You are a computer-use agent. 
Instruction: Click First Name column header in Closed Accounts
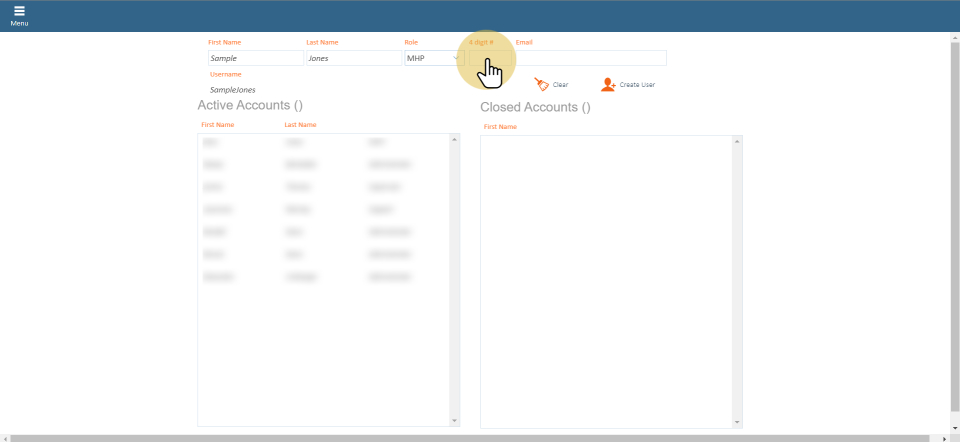[x=500, y=127]
